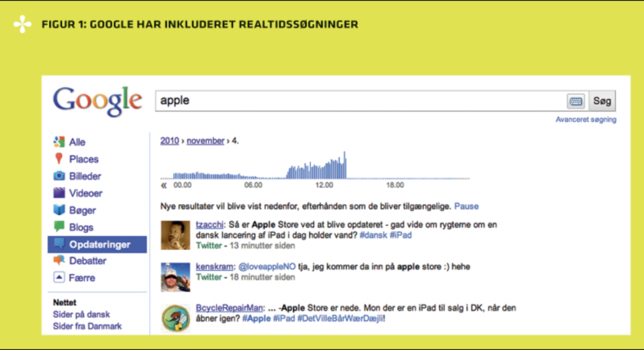Open the on-screen keyboard icon in search box
644x350 pixels.
575,101
